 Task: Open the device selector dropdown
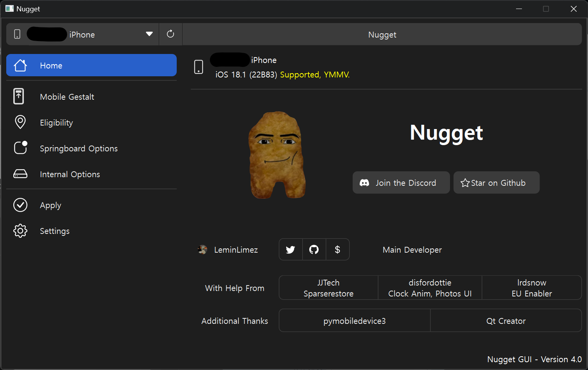pos(82,34)
